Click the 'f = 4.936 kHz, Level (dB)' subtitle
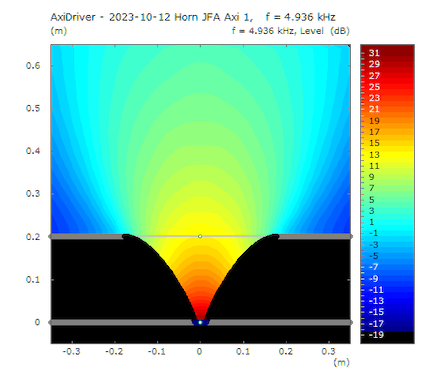The width and height of the screenshot is (425, 371). 291,31
